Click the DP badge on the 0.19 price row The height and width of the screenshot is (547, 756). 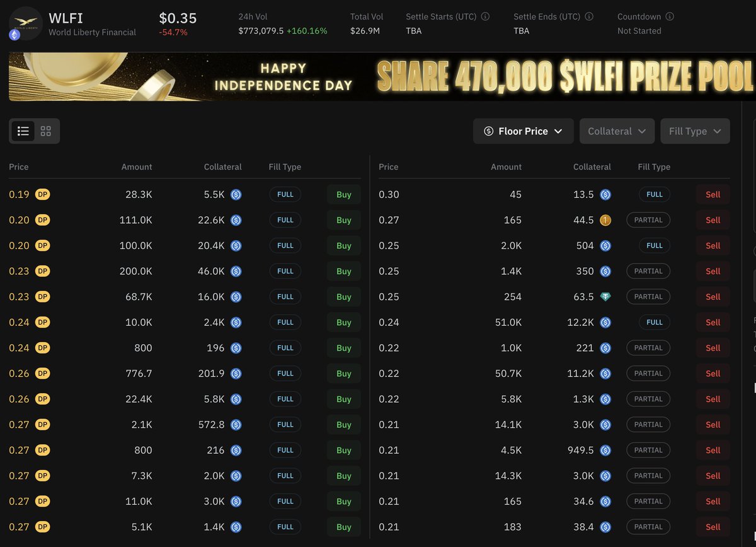tap(42, 194)
